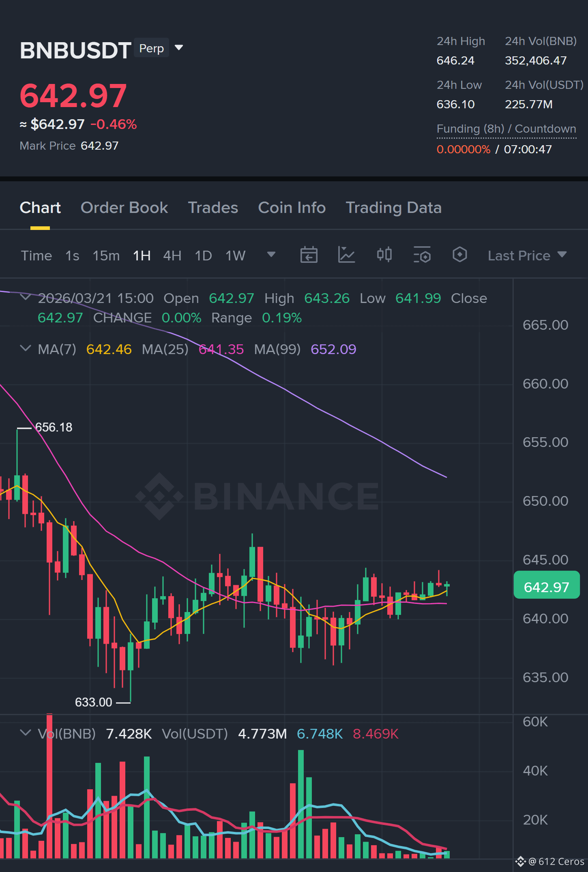The width and height of the screenshot is (588, 872).
Task: Switch to the Order Book tab
Action: (124, 208)
